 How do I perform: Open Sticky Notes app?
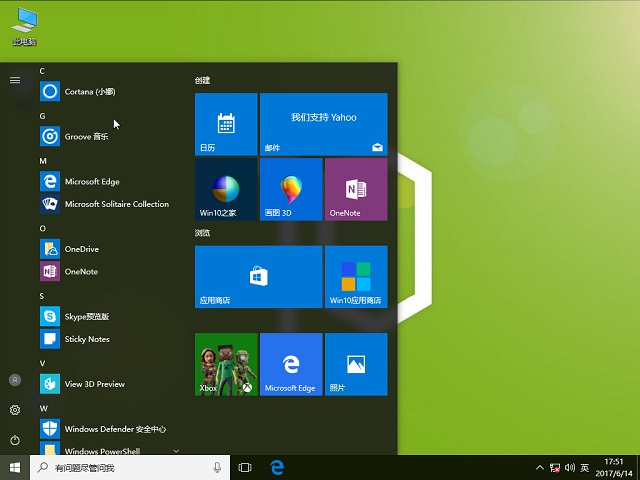click(x=109, y=339)
